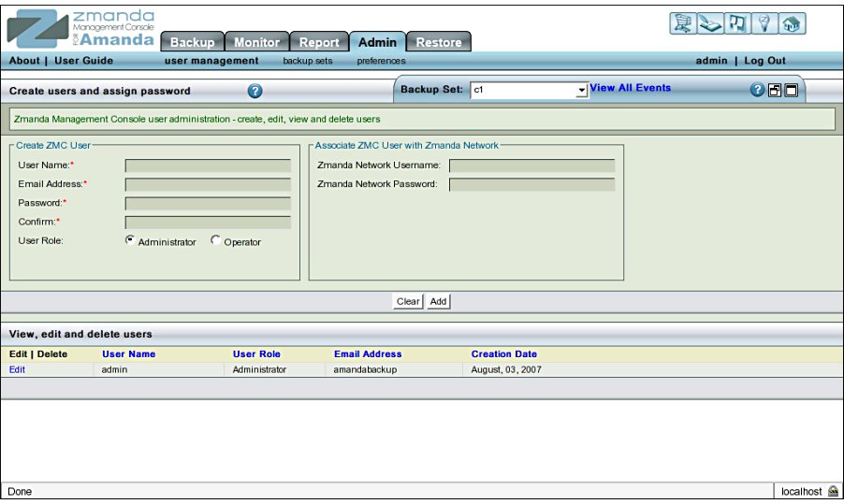Select the Administrator user role
Image resolution: width=844 pixels, height=504 pixels.
(130, 240)
